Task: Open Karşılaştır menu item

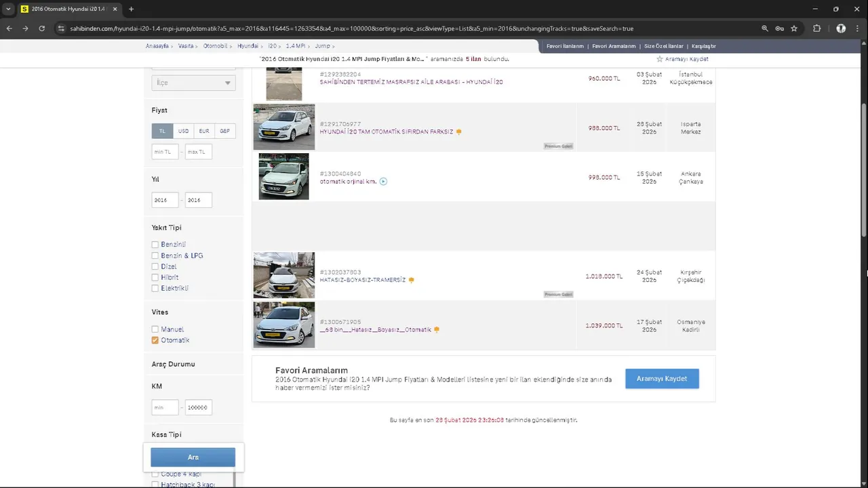Action: click(x=703, y=46)
